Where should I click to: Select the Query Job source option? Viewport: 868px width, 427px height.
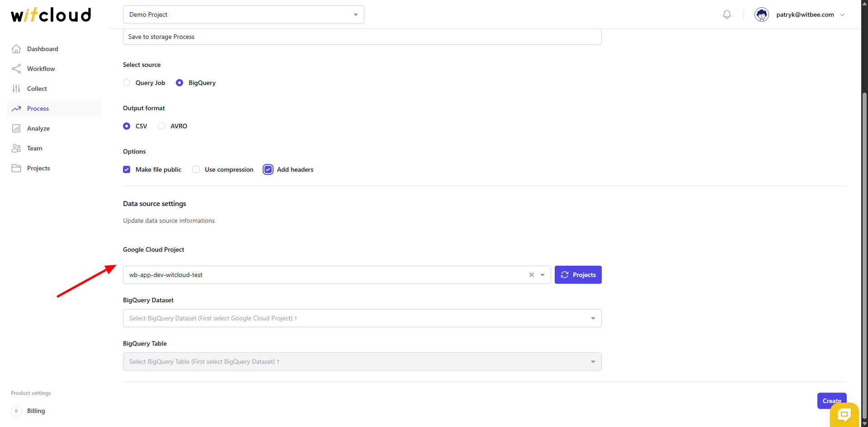(127, 83)
